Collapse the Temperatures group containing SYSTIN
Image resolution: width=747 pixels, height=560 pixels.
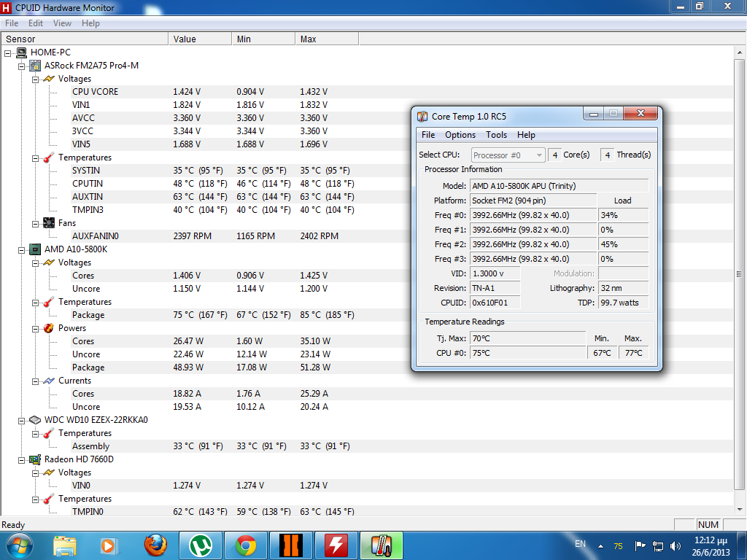click(35, 158)
